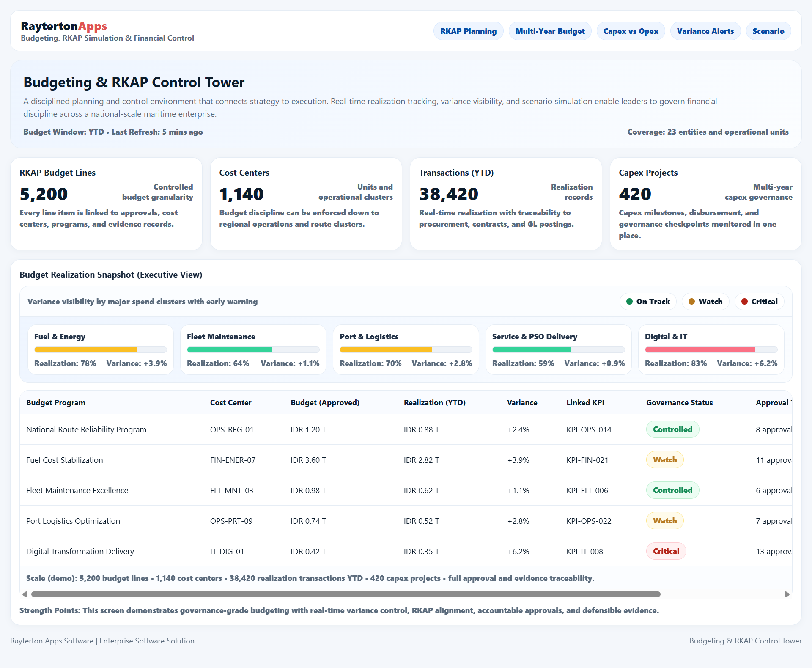Open Capex vs Opex tab
Image resolution: width=812 pixels, height=668 pixels.
click(631, 31)
